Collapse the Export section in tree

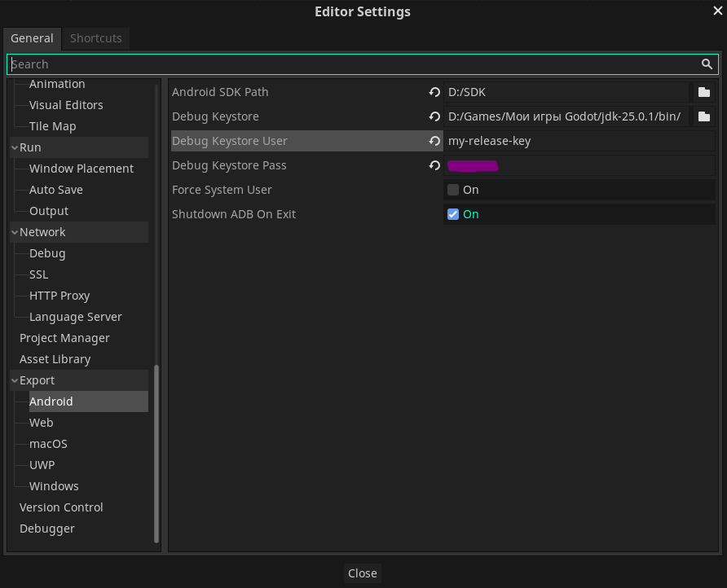click(14, 380)
